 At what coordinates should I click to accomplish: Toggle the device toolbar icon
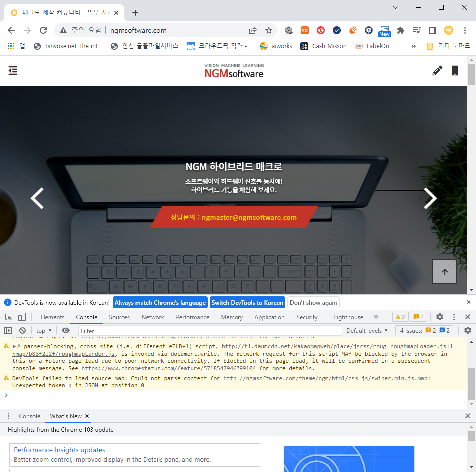coord(22,317)
